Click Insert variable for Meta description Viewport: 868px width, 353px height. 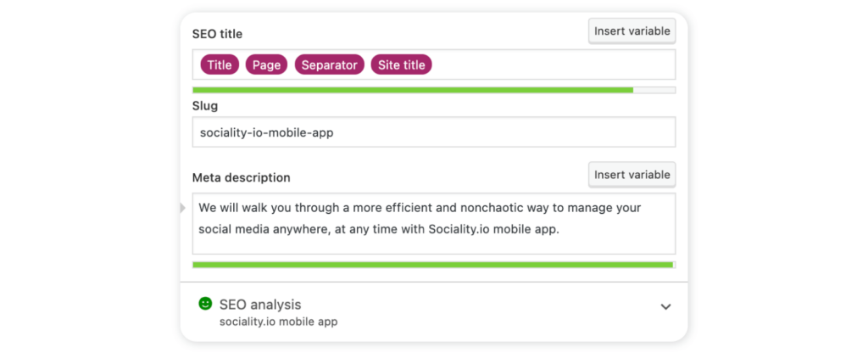[632, 175]
